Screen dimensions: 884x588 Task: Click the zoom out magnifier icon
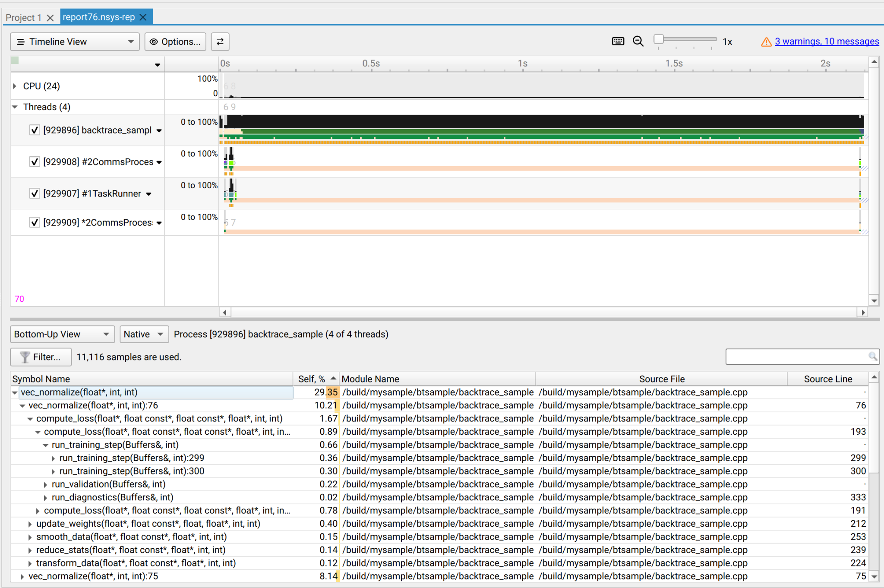coord(638,41)
